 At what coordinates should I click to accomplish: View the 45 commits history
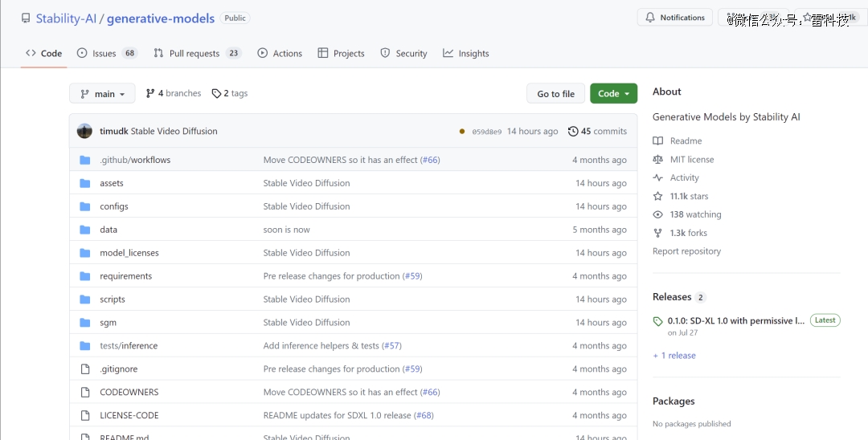[x=597, y=131]
